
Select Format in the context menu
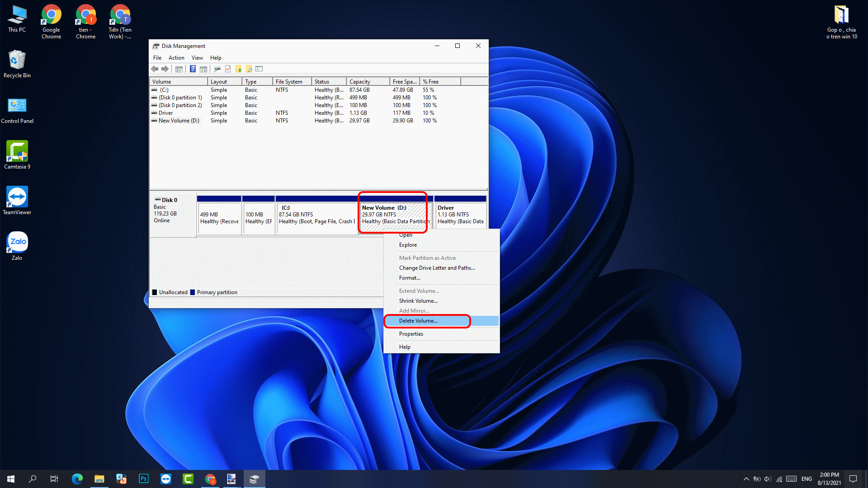(410, 278)
